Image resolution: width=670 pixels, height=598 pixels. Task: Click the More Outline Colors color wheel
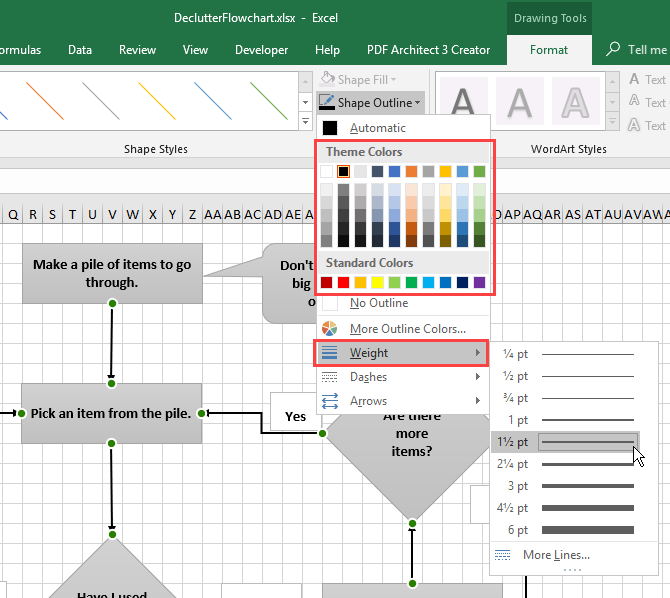tap(330, 329)
